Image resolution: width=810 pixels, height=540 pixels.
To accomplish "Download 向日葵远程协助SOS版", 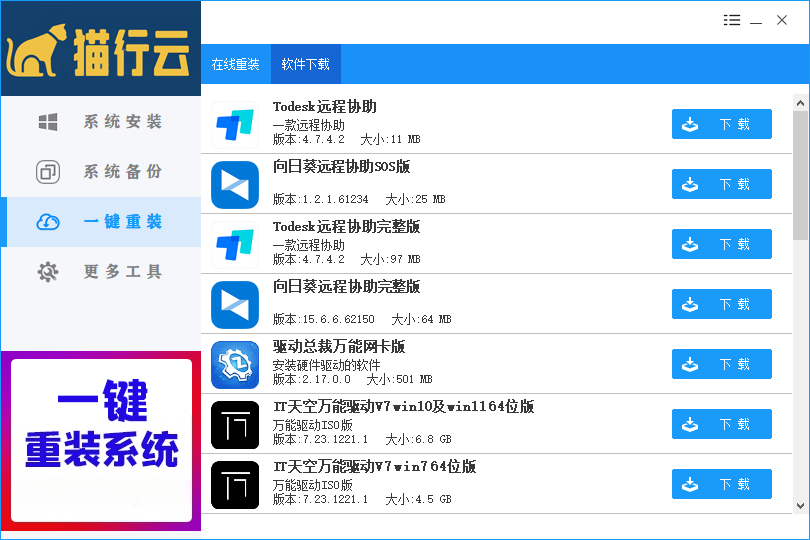I will [721, 185].
